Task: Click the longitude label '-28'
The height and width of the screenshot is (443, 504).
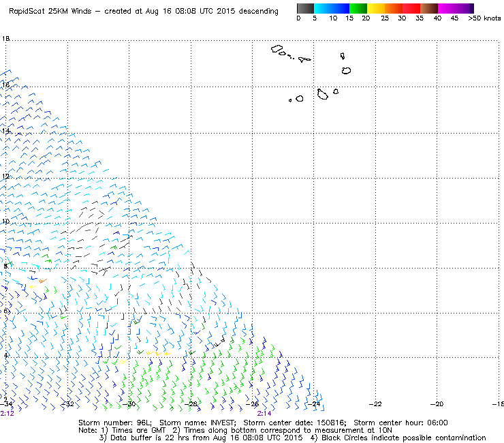Action: click(191, 404)
